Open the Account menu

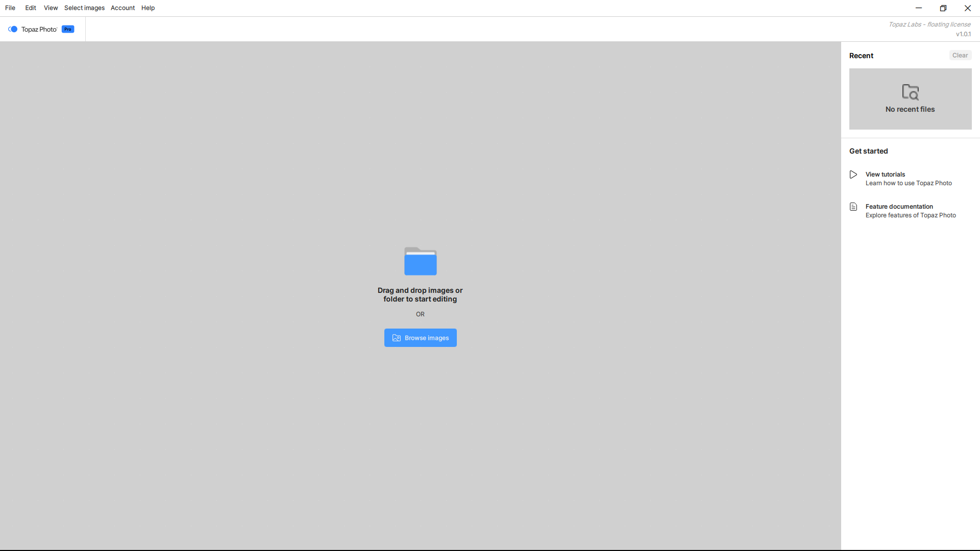[x=122, y=8]
